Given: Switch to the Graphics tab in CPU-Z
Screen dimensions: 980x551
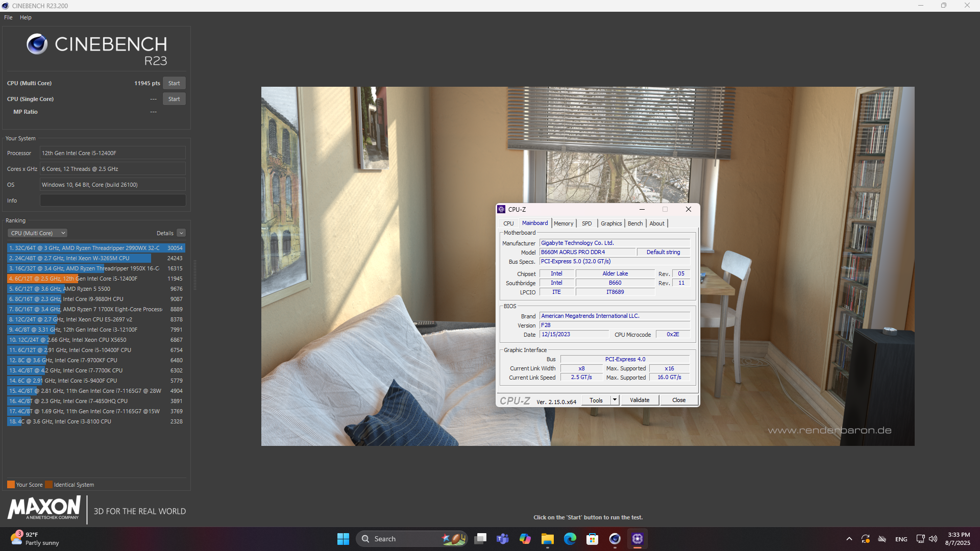Looking at the screenshot, I should tap(611, 223).
